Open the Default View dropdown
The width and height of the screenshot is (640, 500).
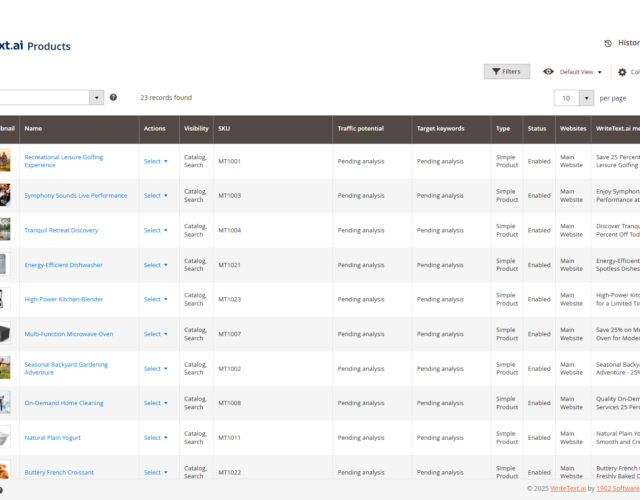(580, 72)
